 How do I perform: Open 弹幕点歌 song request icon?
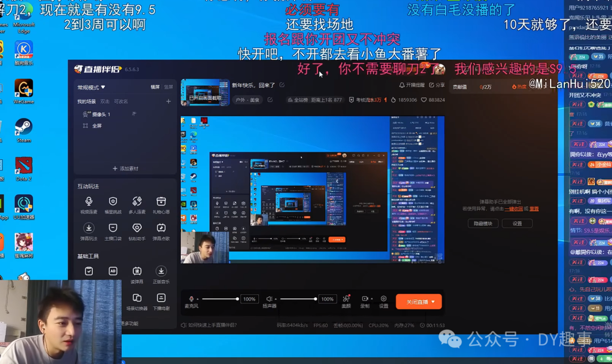[161, 232]
